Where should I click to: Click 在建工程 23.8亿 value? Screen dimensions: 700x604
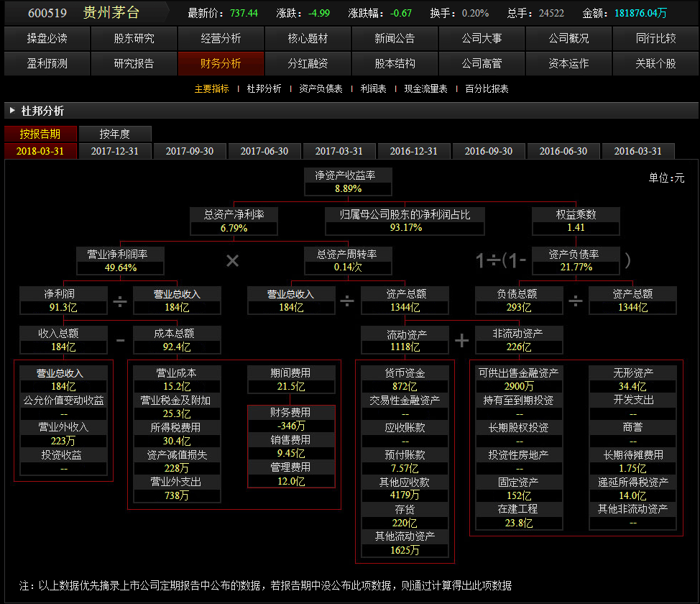(x=519, y=523)
